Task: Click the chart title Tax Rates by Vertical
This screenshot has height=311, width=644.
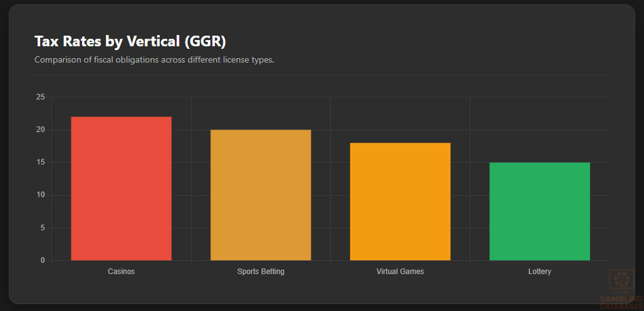Action: (x=130, y=41)
